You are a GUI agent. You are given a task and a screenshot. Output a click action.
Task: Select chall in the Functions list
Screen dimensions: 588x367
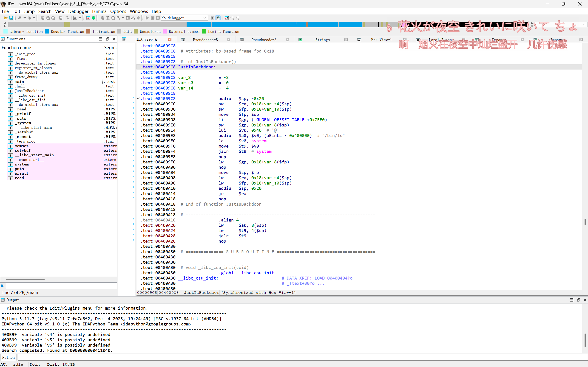(x=20, y=86)
